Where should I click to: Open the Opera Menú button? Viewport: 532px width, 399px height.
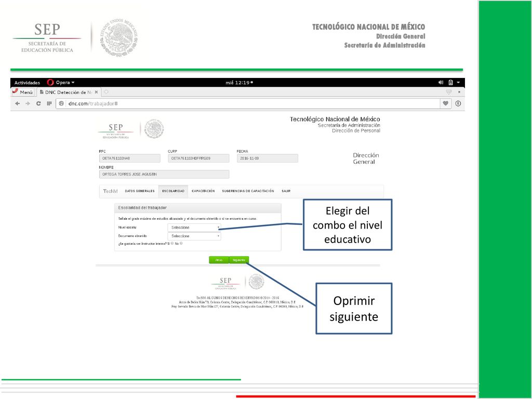pyautogui.click(x=23, y=92)
